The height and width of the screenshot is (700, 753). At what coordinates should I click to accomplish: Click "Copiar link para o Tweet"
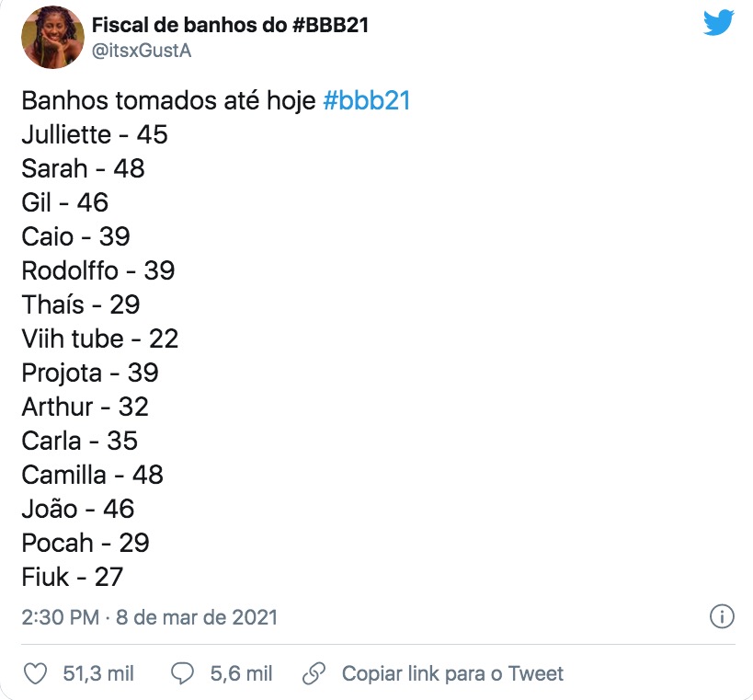pyautogui.click(x=452, y=674)
